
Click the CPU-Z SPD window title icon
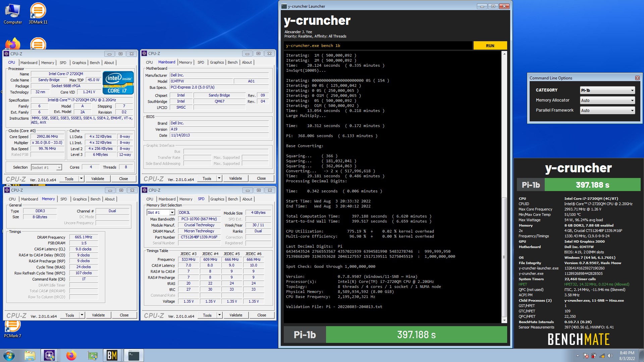click(145, 190)
